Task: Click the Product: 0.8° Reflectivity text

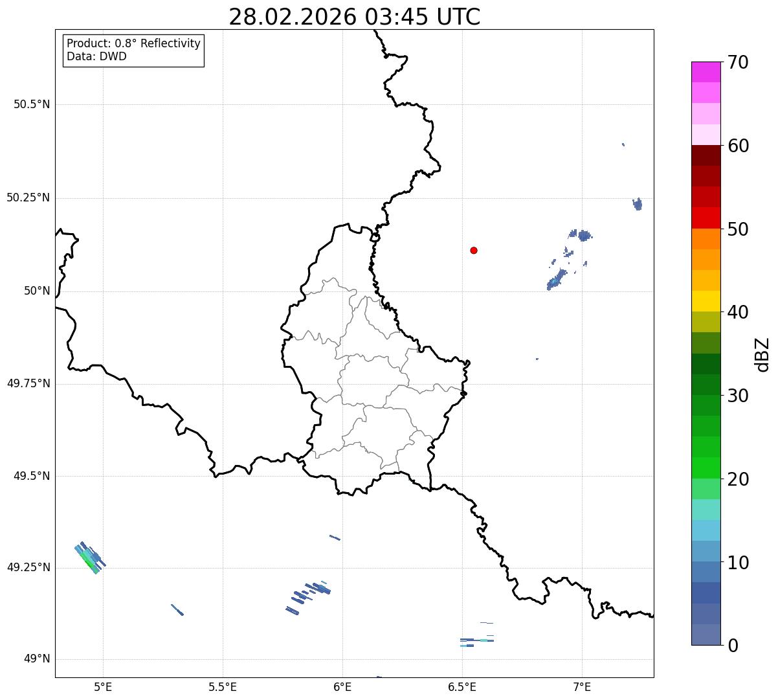Action: 134,43
